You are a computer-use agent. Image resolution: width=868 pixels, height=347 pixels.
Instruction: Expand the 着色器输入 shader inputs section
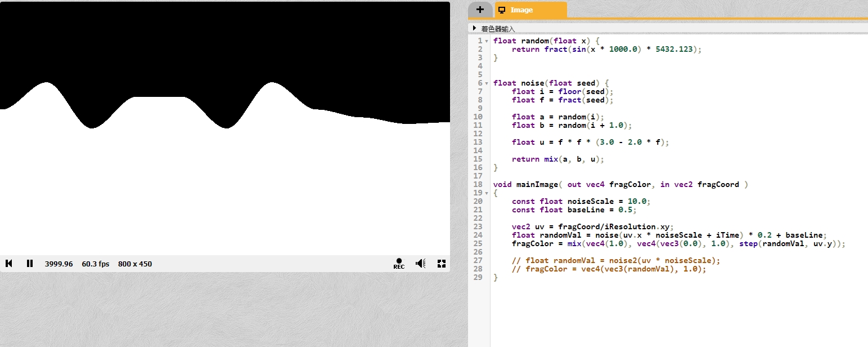click(x=474, y=28)
